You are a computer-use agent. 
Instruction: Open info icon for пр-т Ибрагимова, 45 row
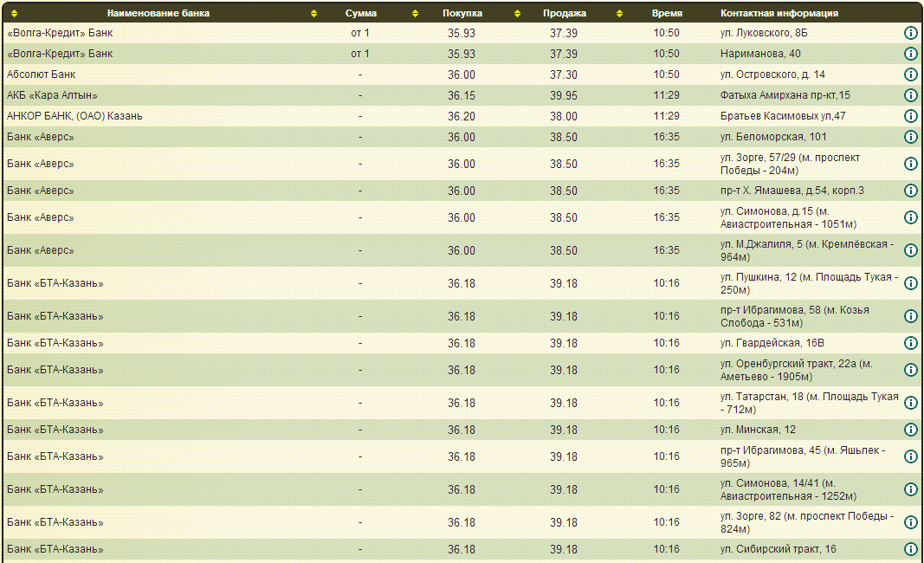[910, 456]
